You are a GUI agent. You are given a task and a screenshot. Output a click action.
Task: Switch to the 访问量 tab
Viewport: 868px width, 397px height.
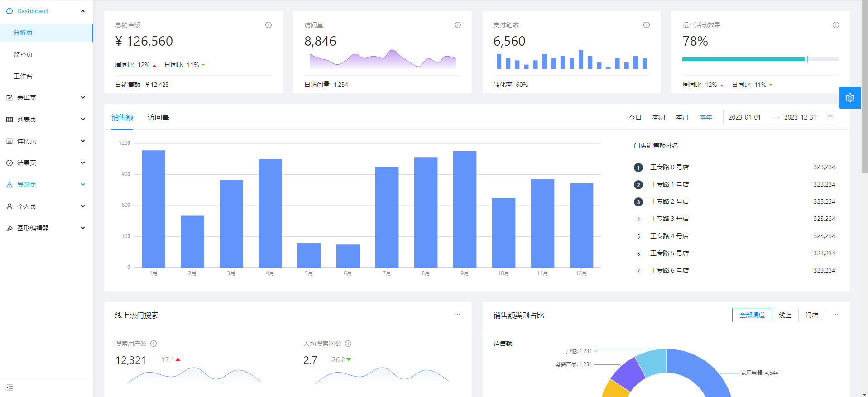point(158,117)
